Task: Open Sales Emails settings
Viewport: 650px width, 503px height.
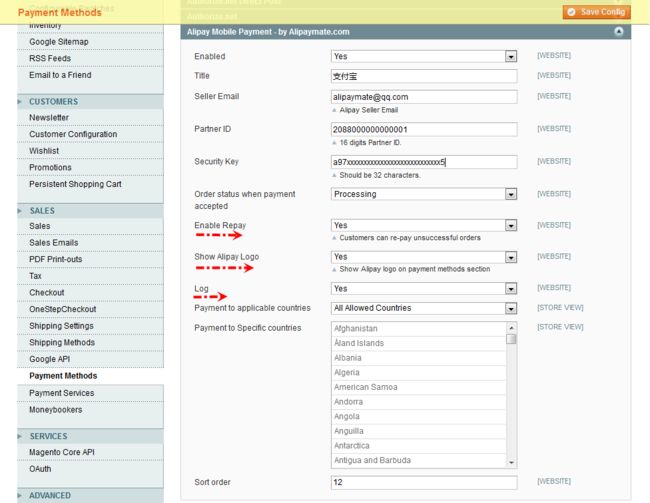Action: [90, 243]
